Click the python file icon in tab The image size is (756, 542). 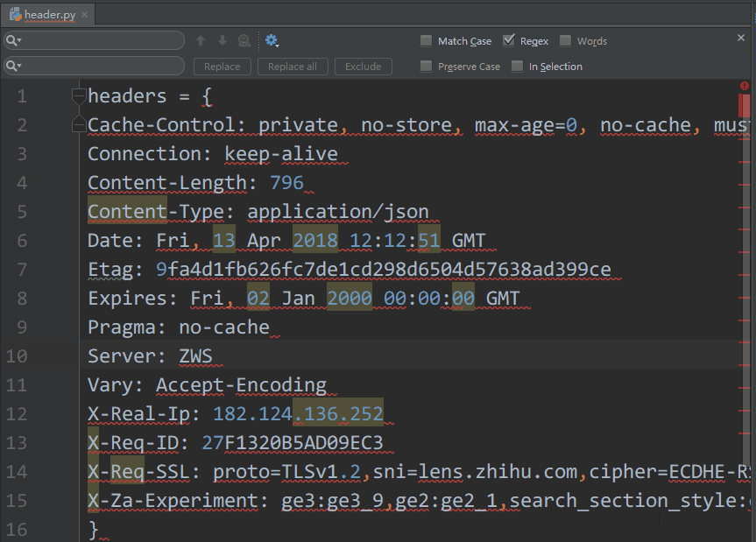coord(16,15)
